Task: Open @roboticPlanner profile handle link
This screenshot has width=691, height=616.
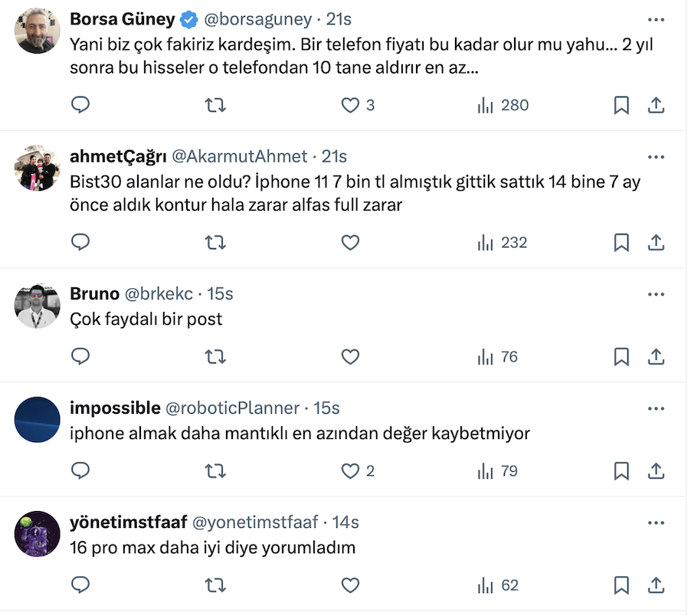Action: click(234, 408)
